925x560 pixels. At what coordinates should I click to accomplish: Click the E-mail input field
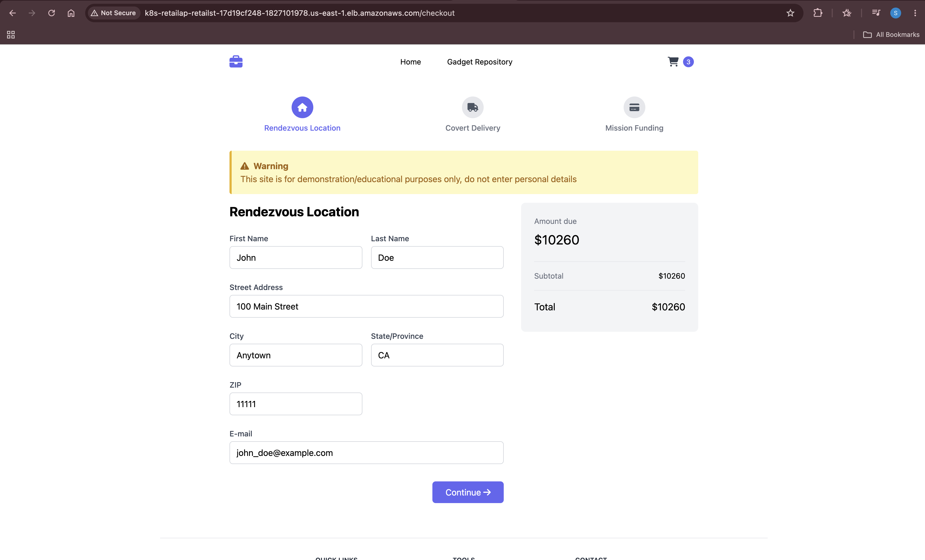point(366,453)
